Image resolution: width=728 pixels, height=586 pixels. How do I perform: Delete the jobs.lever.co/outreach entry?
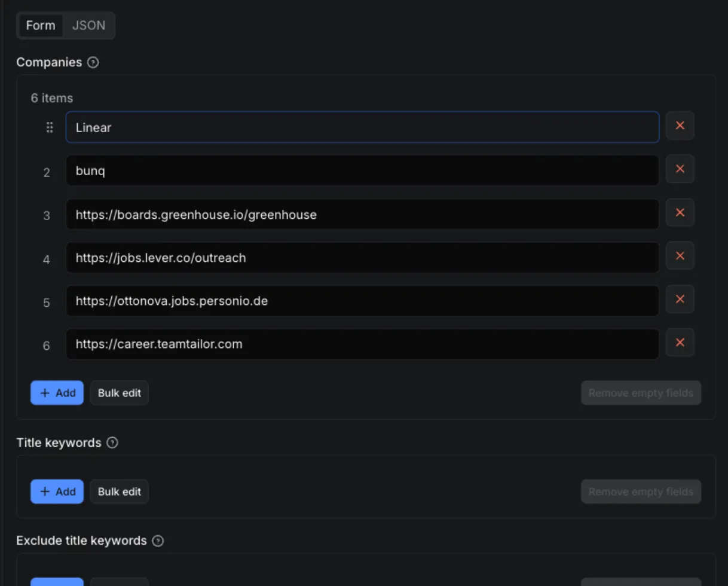680,256
